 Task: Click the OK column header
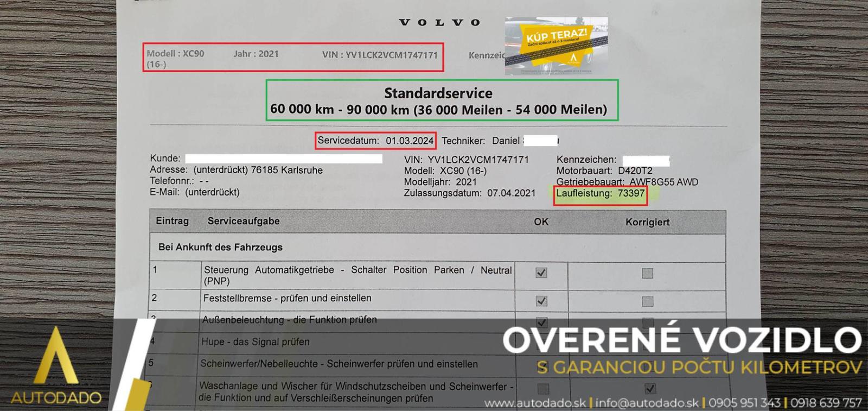pyautogui.click(x=541, y=222)
